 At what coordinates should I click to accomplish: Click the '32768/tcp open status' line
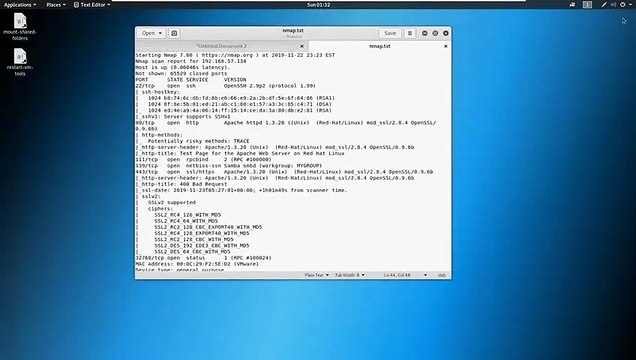204,257
